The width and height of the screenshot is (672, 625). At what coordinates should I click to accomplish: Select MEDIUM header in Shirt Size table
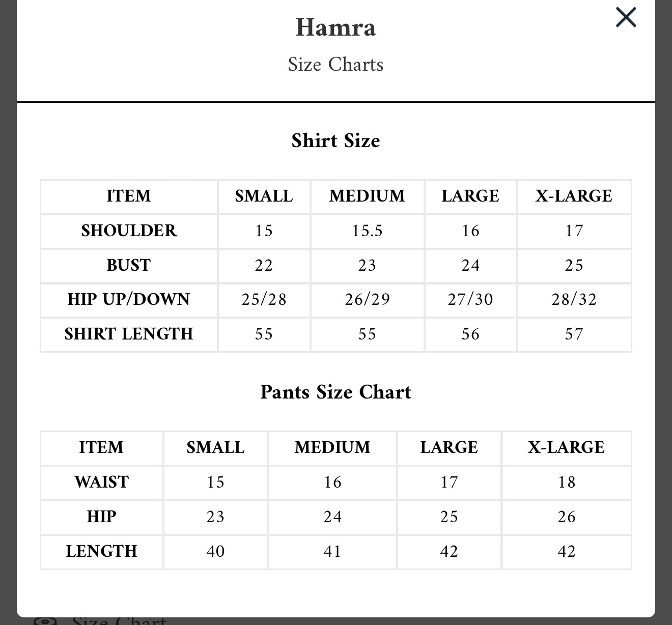(x=367, y=196)
